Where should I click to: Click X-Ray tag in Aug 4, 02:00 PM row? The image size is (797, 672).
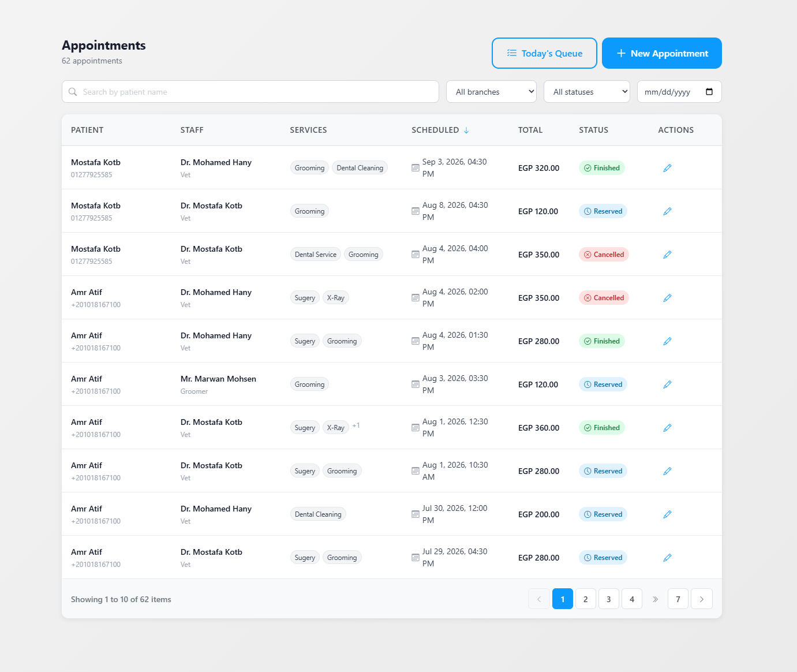click(x=336, y=298)
